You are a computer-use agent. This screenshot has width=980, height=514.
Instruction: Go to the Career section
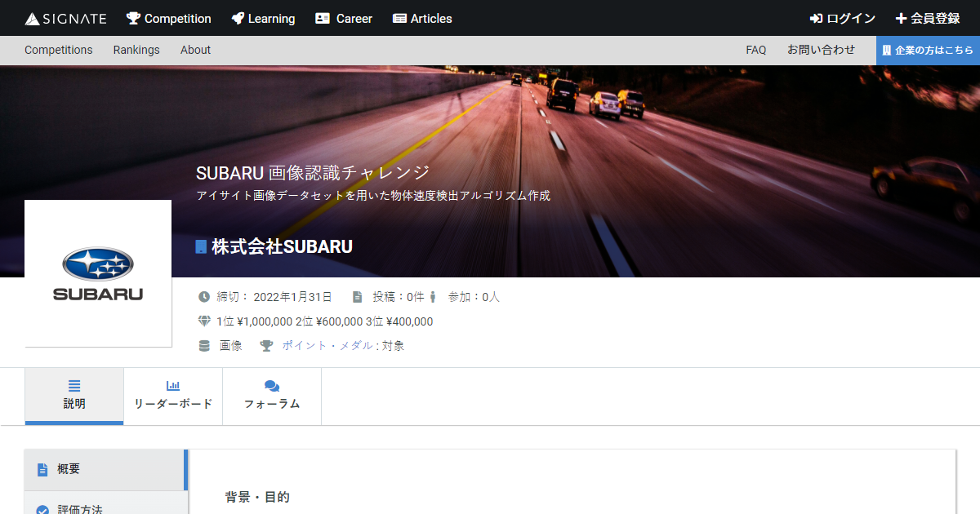344,18
